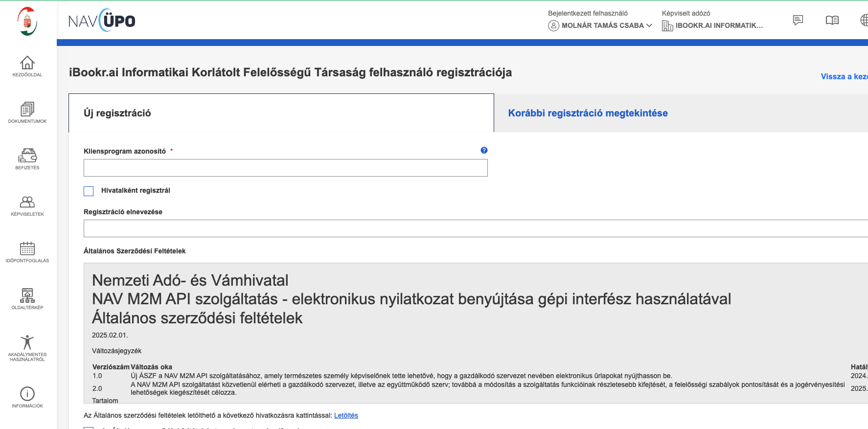Click the blue help icon for Kliensprogram azonosító
This screenshot has height=429, width=868.
(484, 150)
